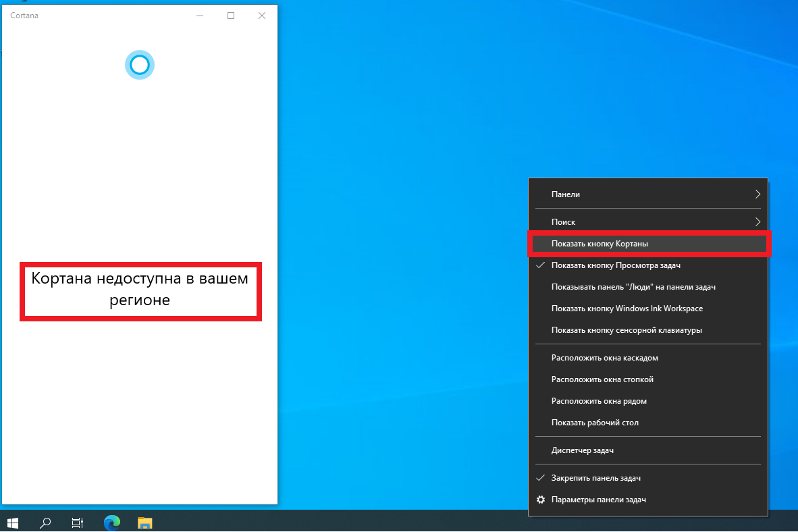This screenshot has width=798, height=532.
Task: Expand the Поиск submenu arrow
Action: tap(757, 221)
